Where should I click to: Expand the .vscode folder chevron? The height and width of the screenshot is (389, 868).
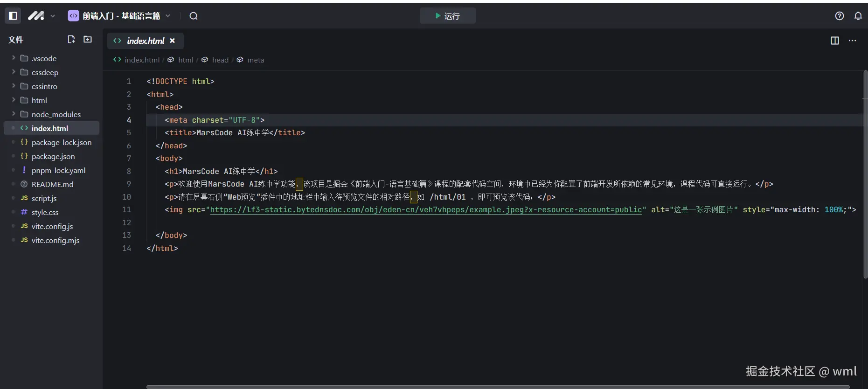[x=13, y=58]
